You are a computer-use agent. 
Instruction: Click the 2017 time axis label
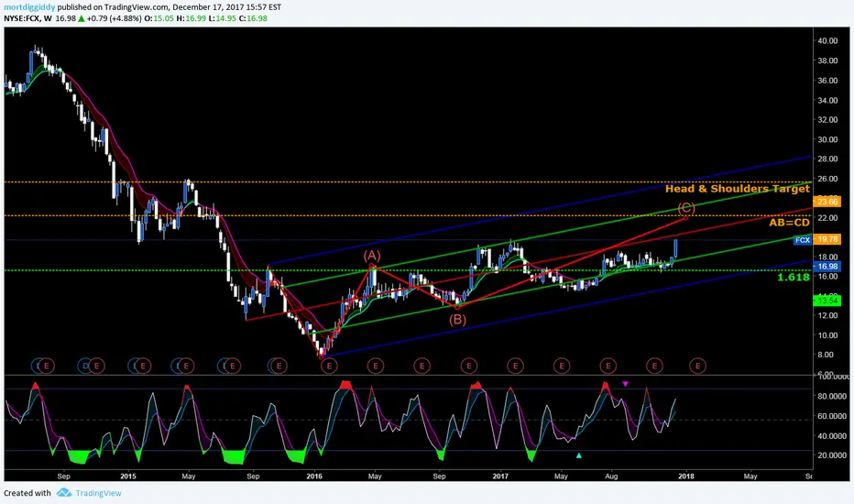(500, 477)
